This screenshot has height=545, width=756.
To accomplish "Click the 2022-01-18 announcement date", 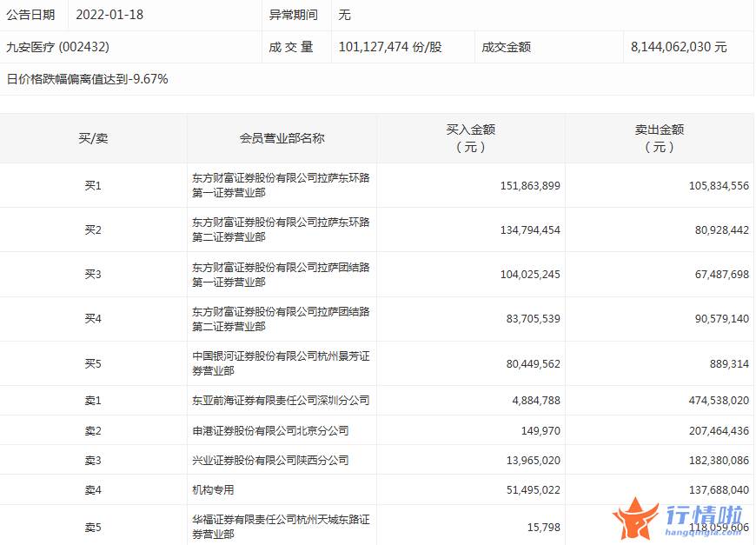I will [109, 15].
